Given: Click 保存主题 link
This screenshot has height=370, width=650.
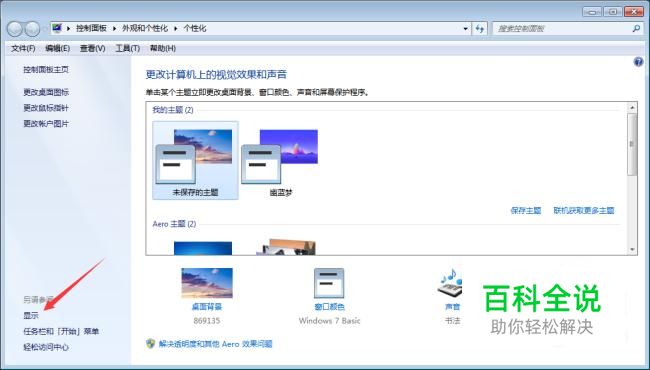Looking at the screenshot, I should (x=526, y=210).
